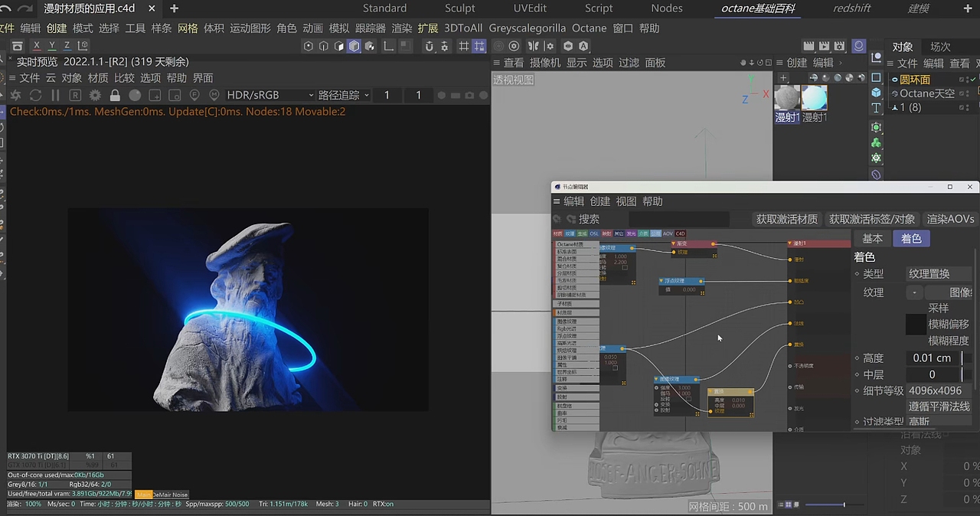Toggle Y axis lock
Screen dimensions: 980x516
51,46
